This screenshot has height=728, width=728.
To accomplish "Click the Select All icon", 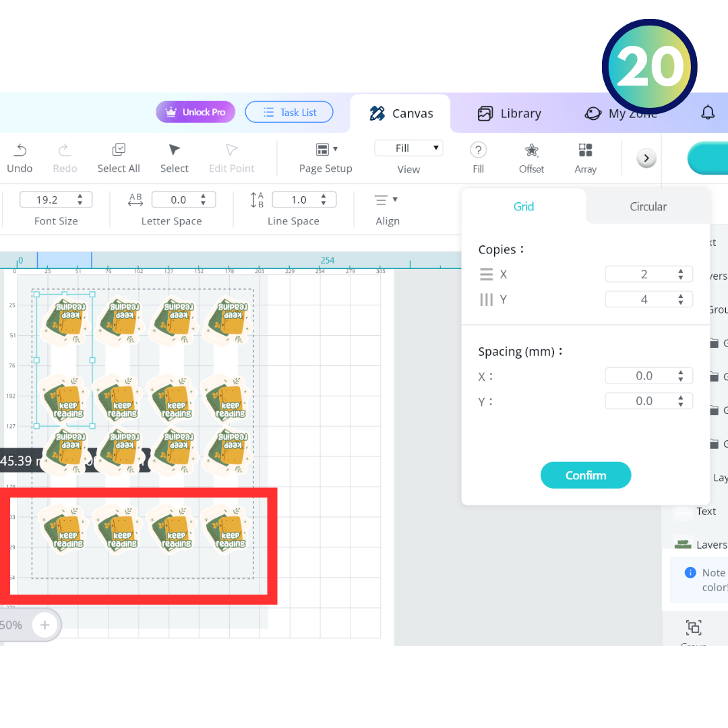I will click(x=119, y=150).
